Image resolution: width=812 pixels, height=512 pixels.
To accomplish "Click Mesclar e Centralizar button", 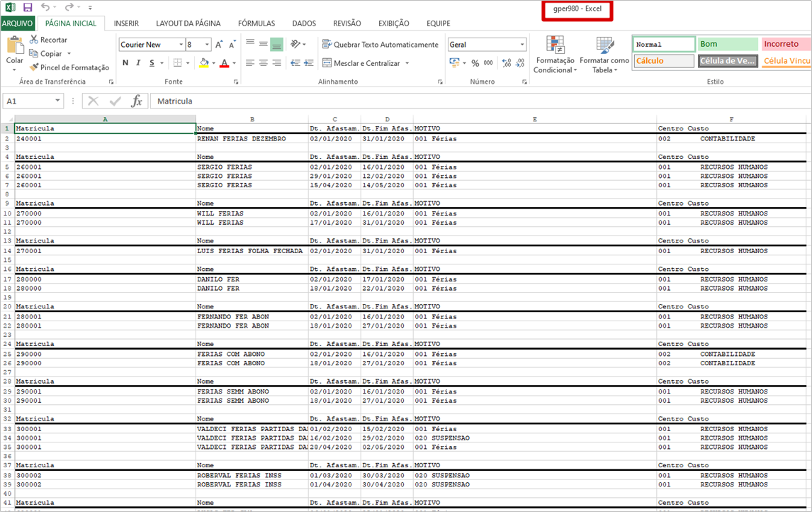I will (x=361, y=63).
